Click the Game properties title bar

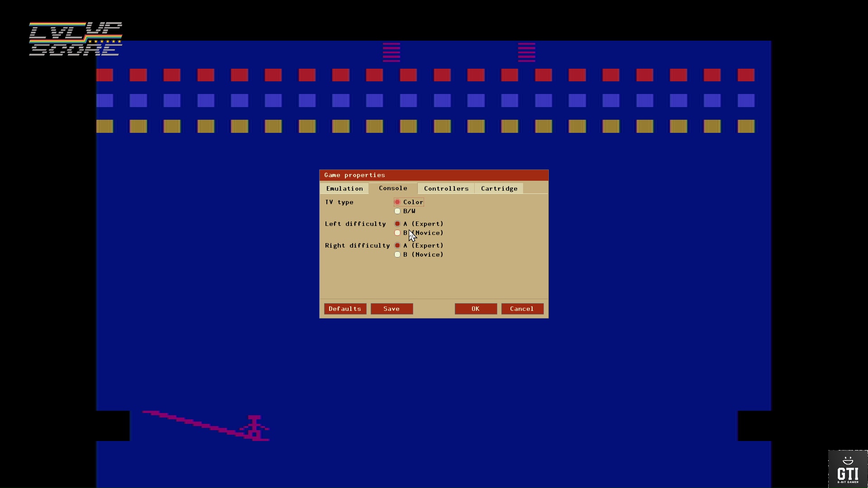point(434,175)
